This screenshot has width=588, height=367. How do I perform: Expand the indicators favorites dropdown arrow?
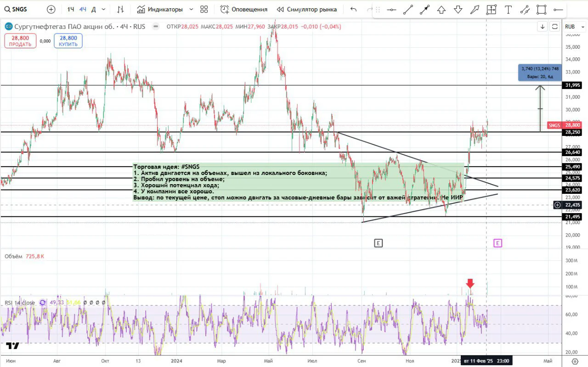[191, 9]
